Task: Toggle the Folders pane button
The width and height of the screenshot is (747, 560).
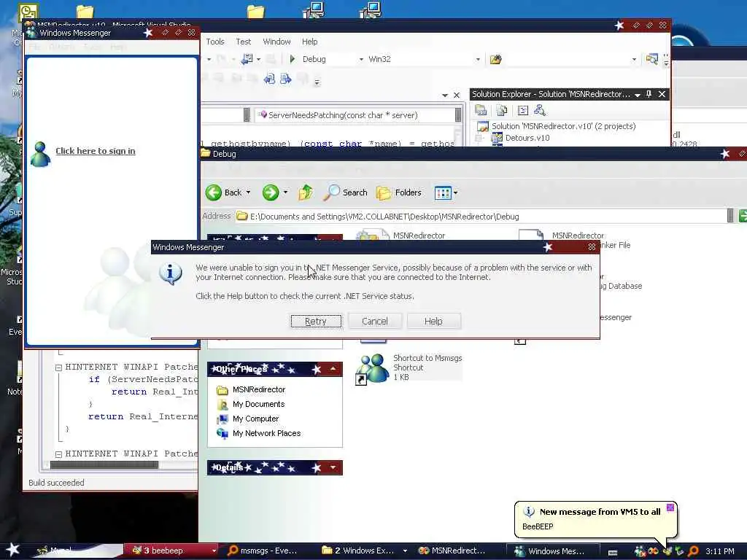Action: tap(399, 192)
